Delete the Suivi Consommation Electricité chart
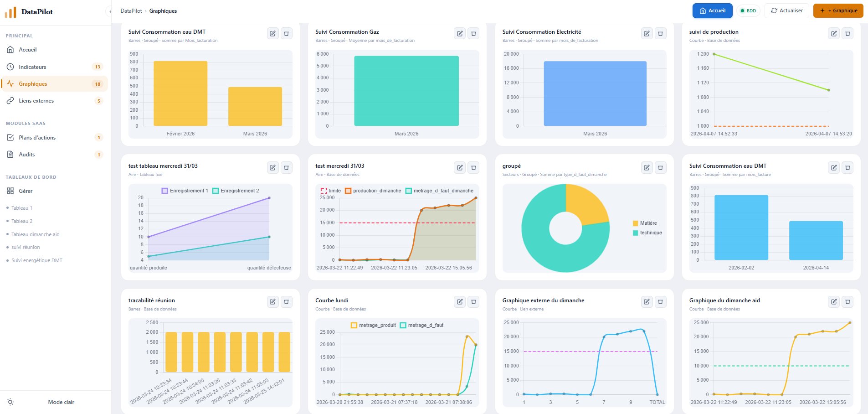Image resolution: width=868 pixels, height=414 pixels. 660,33
